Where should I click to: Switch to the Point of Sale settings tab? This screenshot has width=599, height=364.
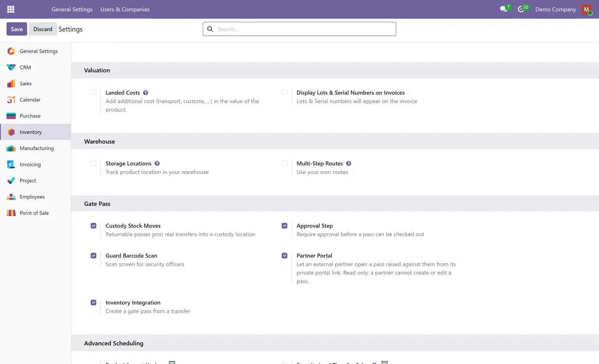(36, 213)
